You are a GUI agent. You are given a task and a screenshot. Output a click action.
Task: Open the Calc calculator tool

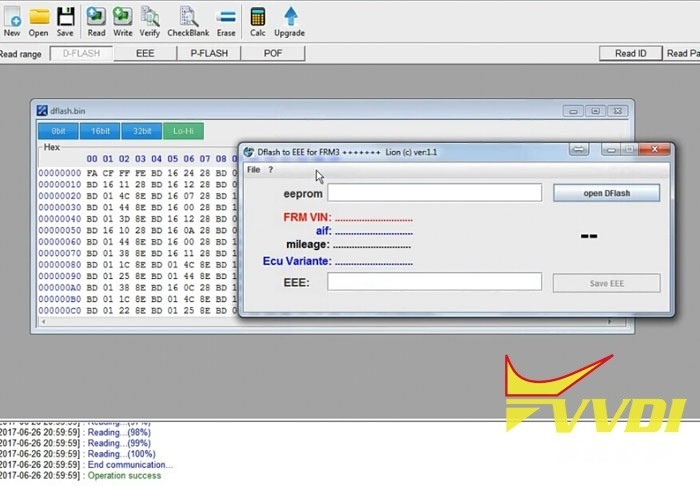258,21
